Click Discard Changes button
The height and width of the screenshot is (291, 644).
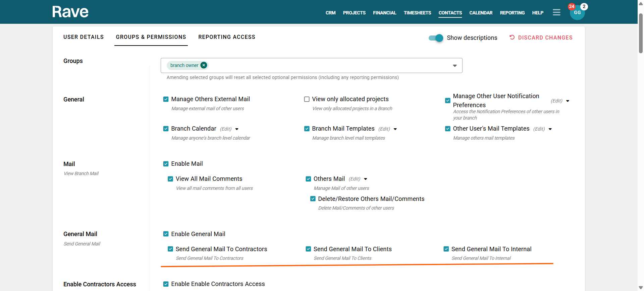(x=545, y=38)
